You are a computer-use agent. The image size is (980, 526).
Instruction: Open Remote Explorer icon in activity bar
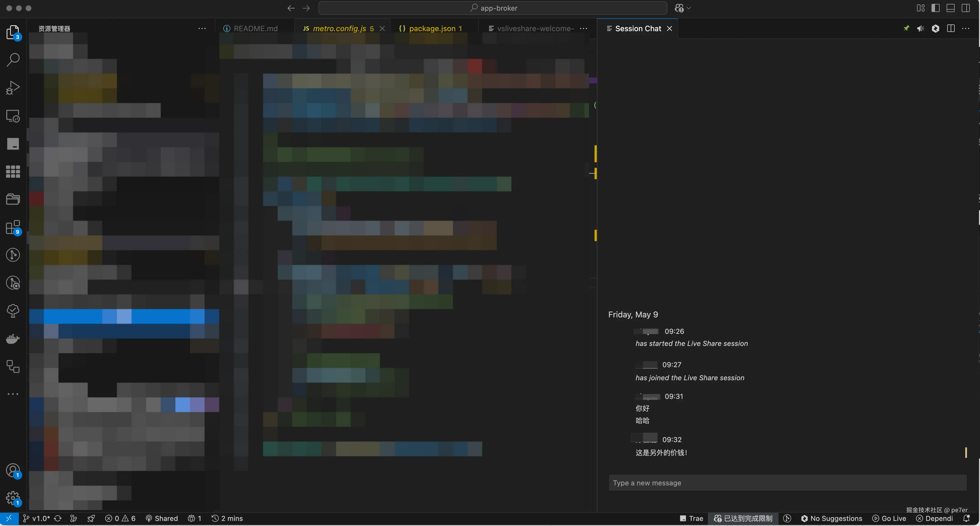pos(13,116)
